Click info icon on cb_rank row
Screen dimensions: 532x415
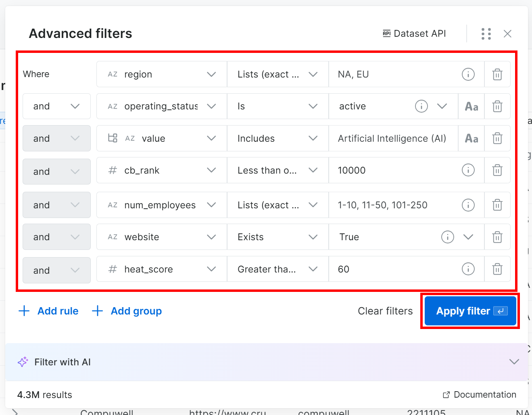tap(468, 170)
